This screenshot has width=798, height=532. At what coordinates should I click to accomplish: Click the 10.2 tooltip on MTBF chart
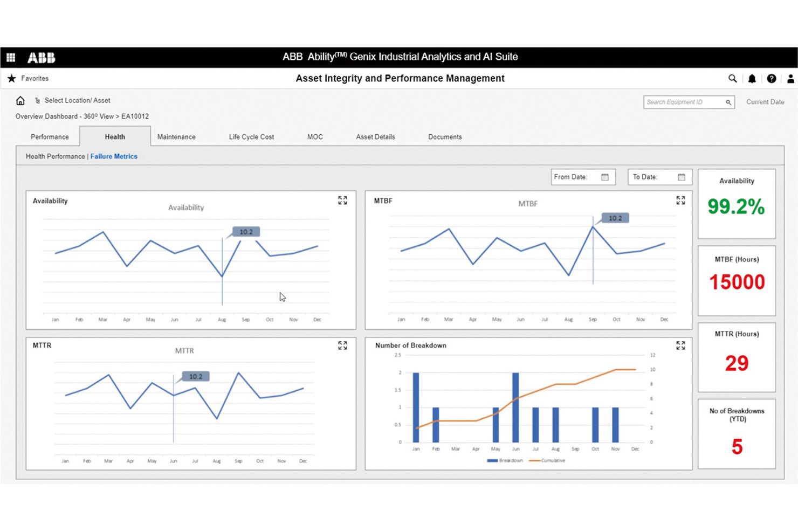pyautogui.click(x=615, y=218)
